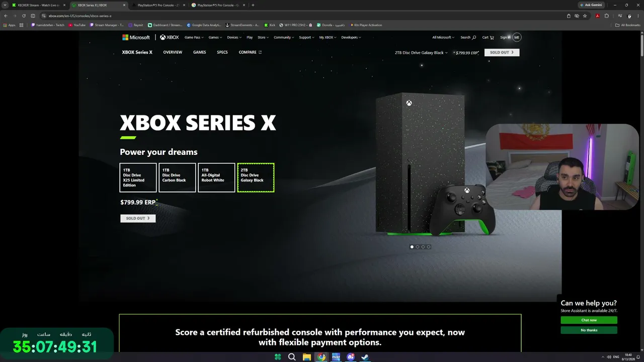Click the XBOX Series X title link
644x362 pixels.
click(x=137, y=52)
